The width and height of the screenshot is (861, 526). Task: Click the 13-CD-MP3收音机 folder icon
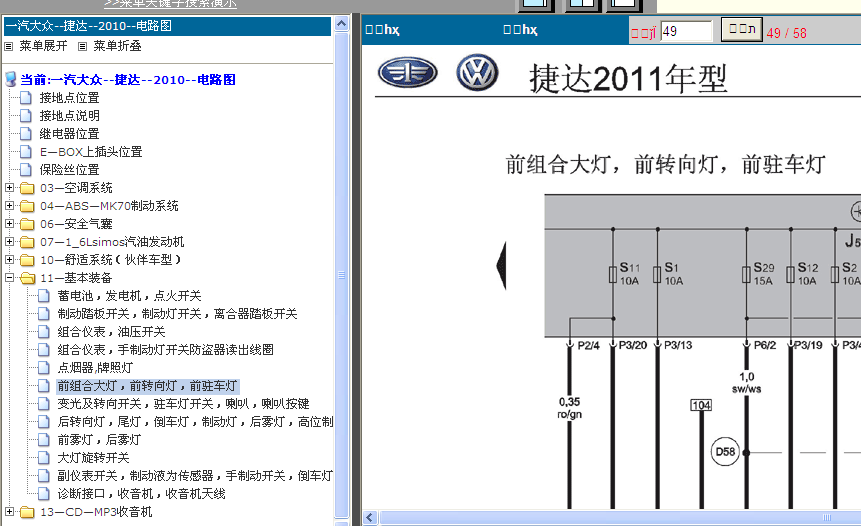(27, 512)
